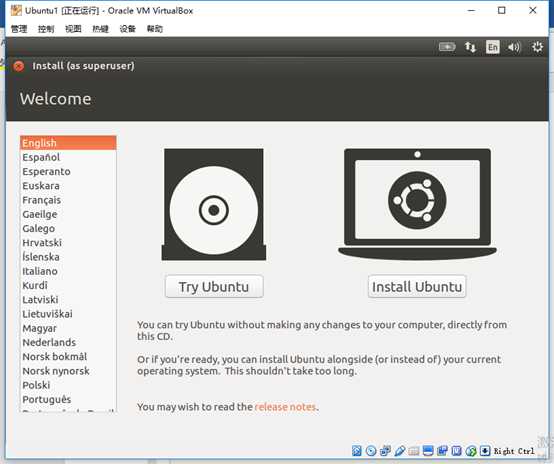Screen dimensions: 554x464
Task: Click the Try Ubuntu button
Action: 214,287
